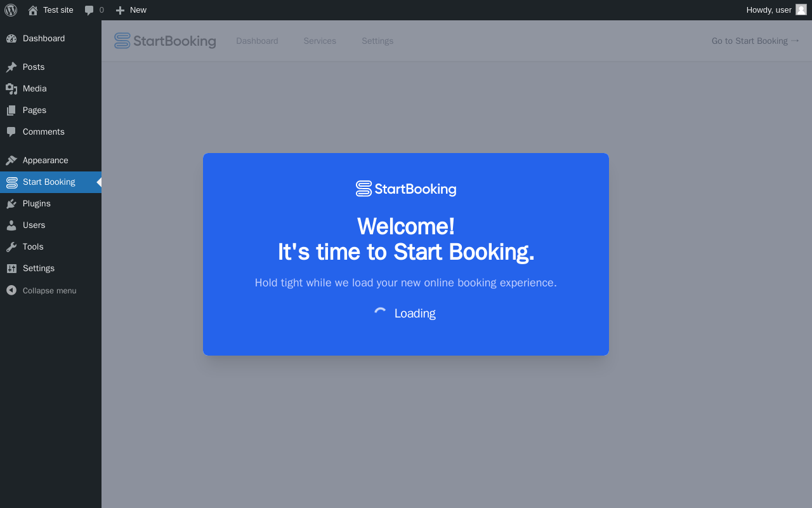Click the Start Booking sidebar icon
The height and width of the screenshot is (508, 812).
click(11, 182)
